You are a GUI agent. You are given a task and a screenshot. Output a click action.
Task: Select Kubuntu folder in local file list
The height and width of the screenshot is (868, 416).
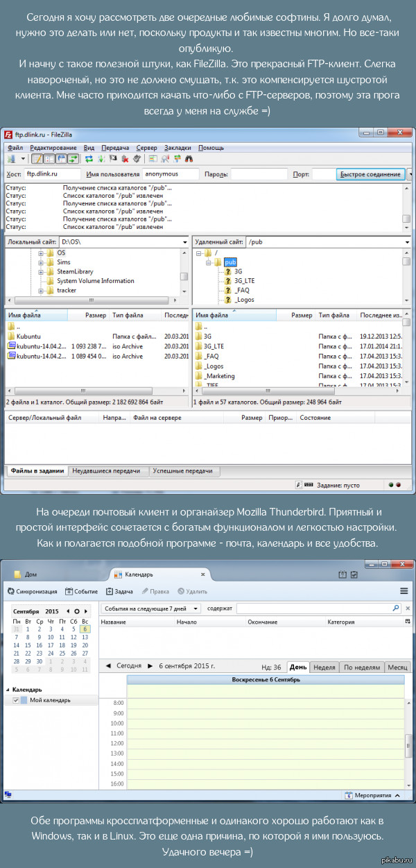pos(28,336)
